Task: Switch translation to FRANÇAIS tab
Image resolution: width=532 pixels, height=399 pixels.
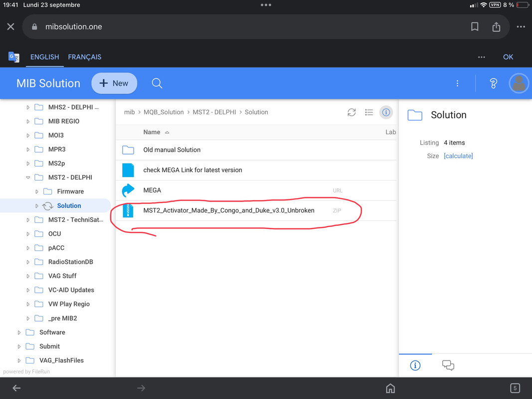Action: (x=84, y=57)
